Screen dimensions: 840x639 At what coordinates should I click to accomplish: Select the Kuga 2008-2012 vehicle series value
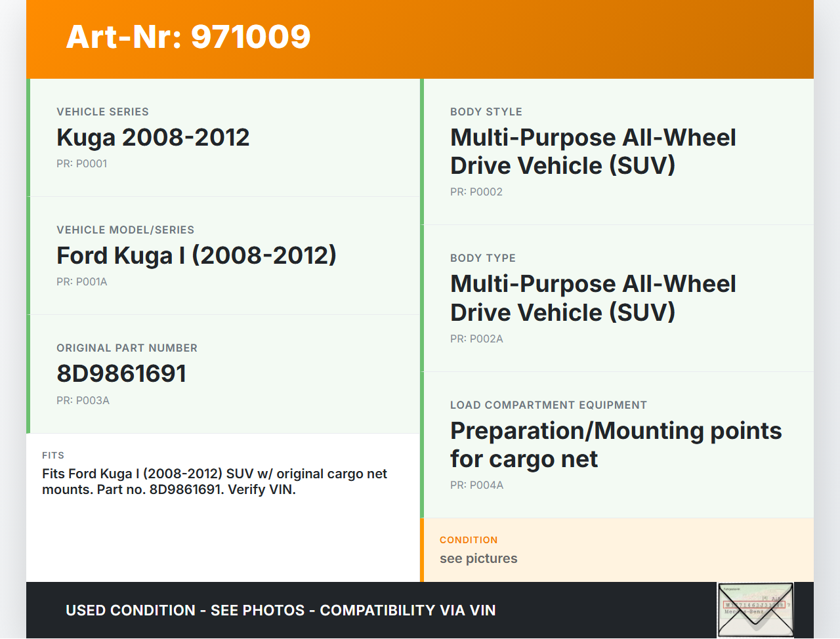point(153,138)
